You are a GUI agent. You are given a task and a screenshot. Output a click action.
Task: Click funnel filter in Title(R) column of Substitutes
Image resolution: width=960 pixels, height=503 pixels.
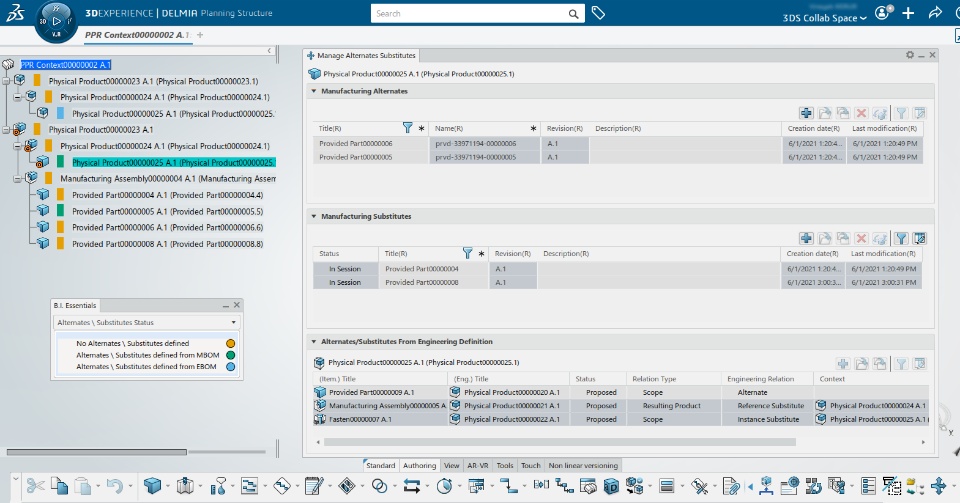pos(468,253)
